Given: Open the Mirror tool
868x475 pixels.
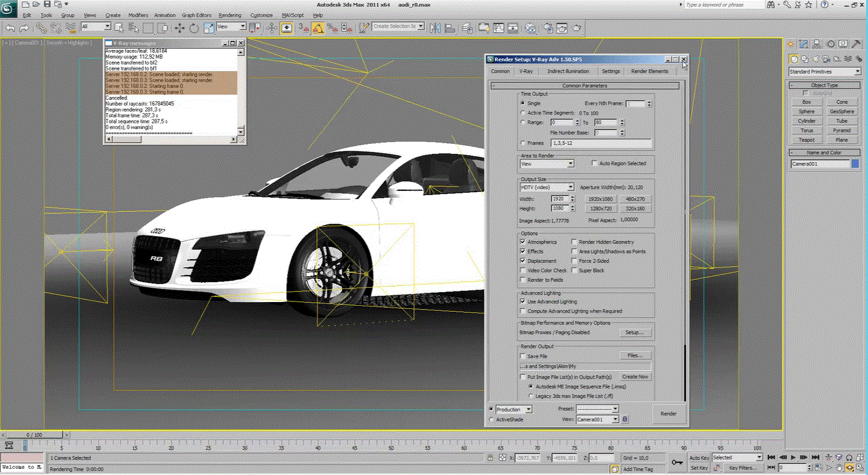Looking at the screenshot, I should coord(435,28).
